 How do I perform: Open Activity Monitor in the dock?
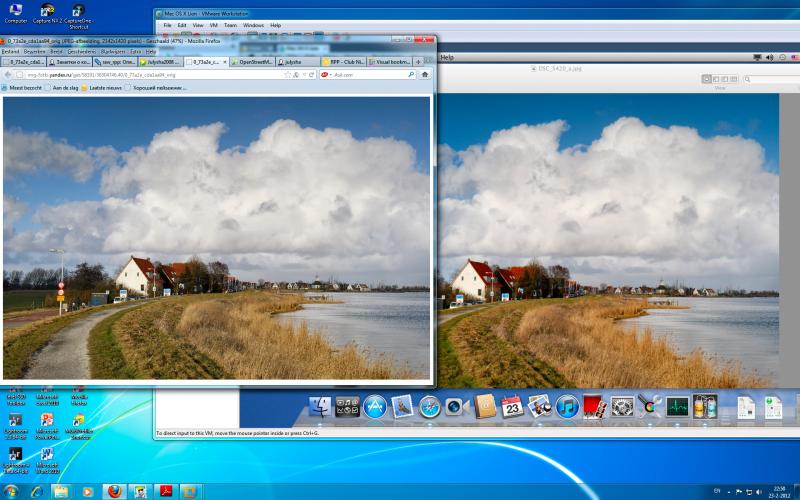point(678,407)
